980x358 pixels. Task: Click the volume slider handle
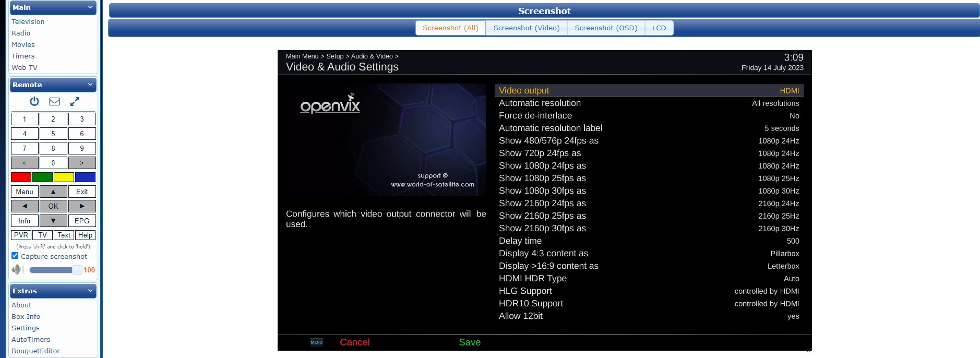[77, 270]
